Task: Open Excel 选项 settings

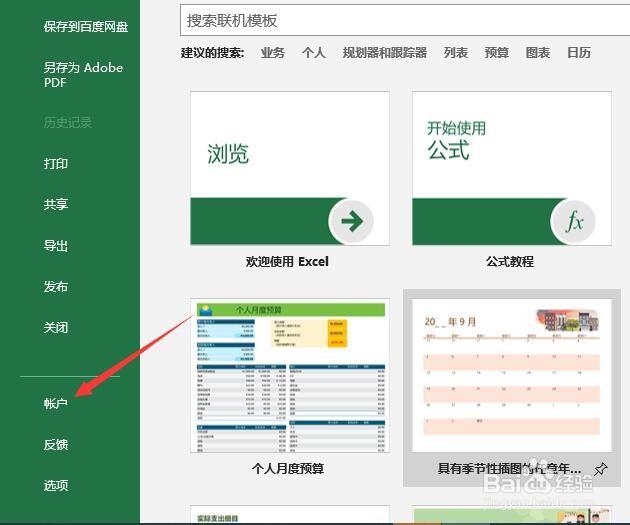Action: pos(56,485)
